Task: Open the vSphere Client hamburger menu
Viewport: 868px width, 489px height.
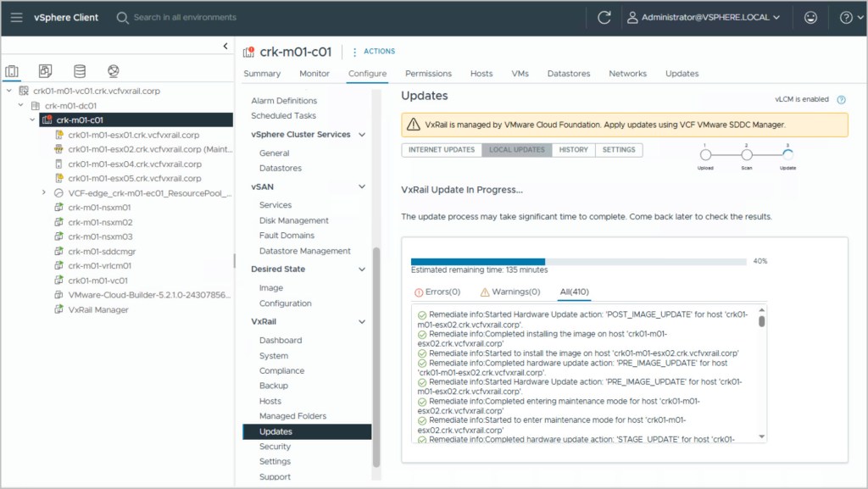Action: [x=16, y=17]
